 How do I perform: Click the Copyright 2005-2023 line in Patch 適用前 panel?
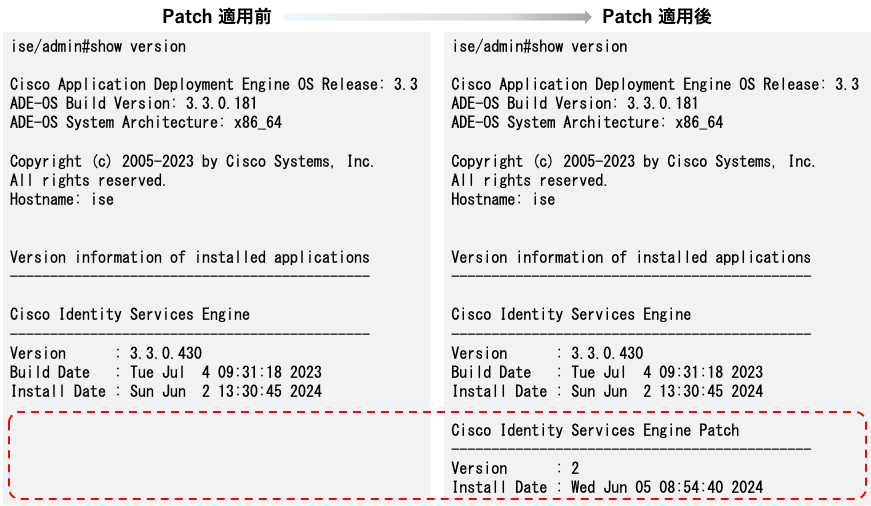(192, 162)
